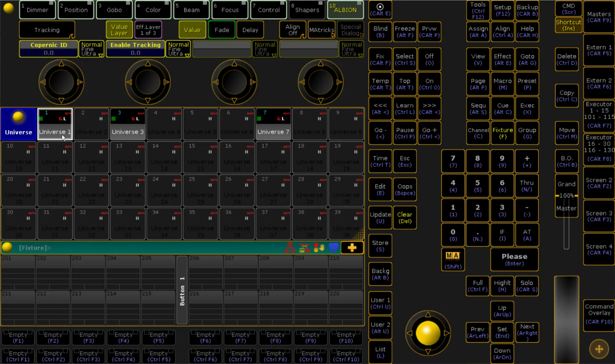Toggle the Value Layer button
The width and height of the screenshot is (615, 364).
[119, 30]
